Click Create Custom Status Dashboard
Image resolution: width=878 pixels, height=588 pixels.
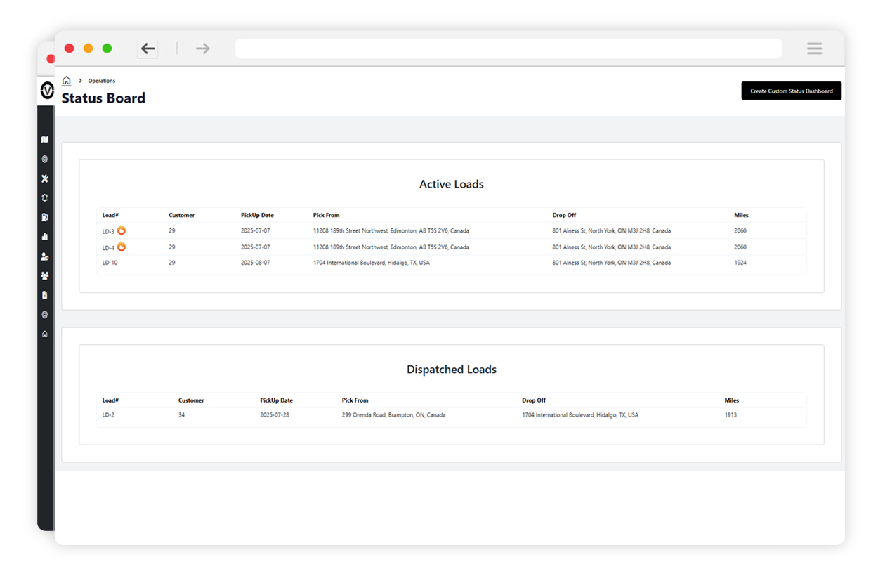click(791, 91)
